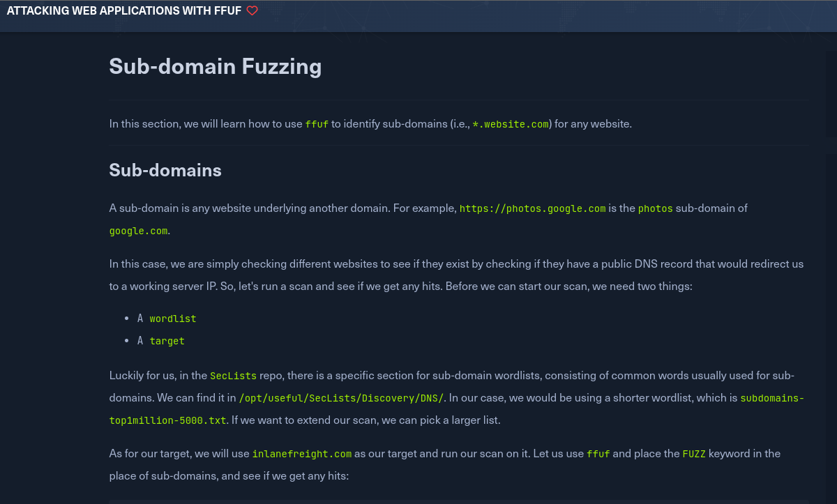Click the 'Sub-domain Fuzzing' page heading
This screenshot has height=504, width=837.
216,66
